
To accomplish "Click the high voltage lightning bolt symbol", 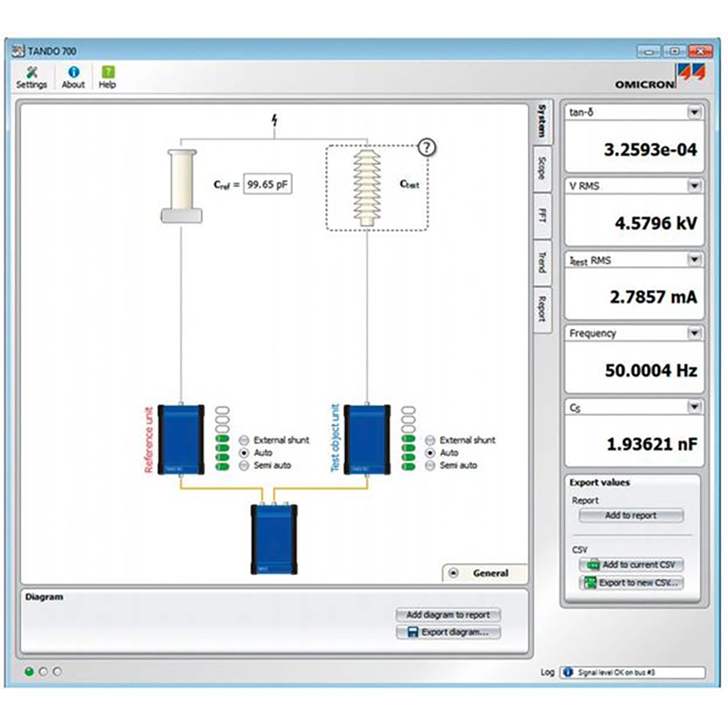I will click(274, 121).
